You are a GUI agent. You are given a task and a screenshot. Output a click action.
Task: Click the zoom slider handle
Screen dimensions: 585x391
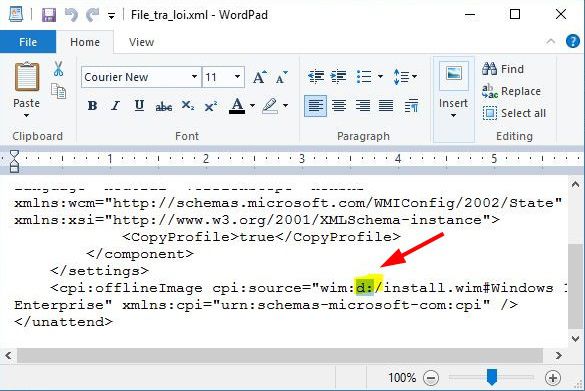[492, 377]
